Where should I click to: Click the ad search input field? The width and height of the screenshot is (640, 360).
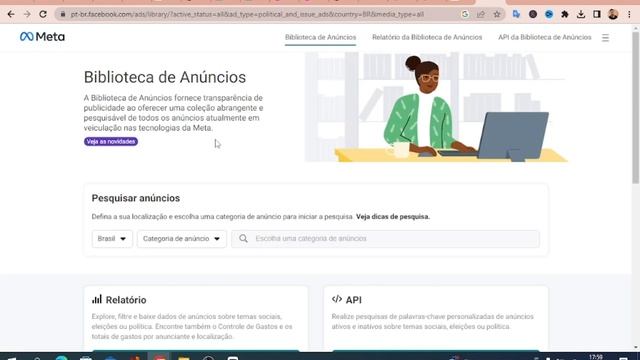click(x=385, y=239)
